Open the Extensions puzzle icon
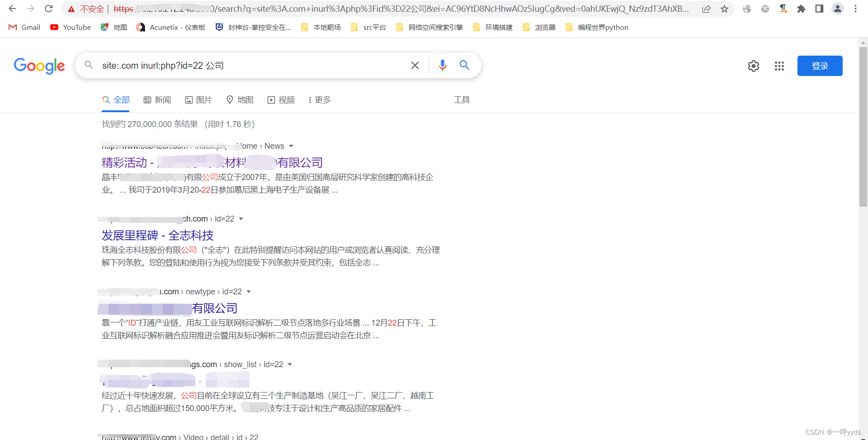Image resolution: width=868 pixels, height=440 pixels. click(x=801, y=9)
